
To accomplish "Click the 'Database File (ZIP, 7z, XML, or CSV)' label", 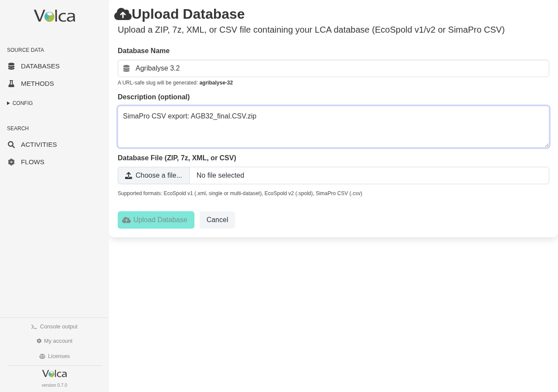I will coord(177,158).
